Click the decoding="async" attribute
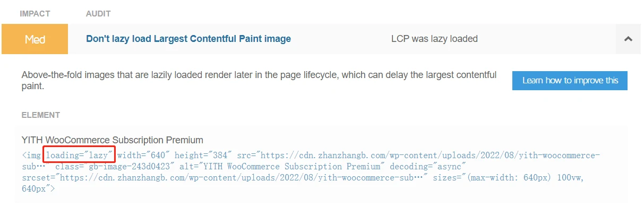Screen dimensions: 644x207 click(x=424, y=167)
